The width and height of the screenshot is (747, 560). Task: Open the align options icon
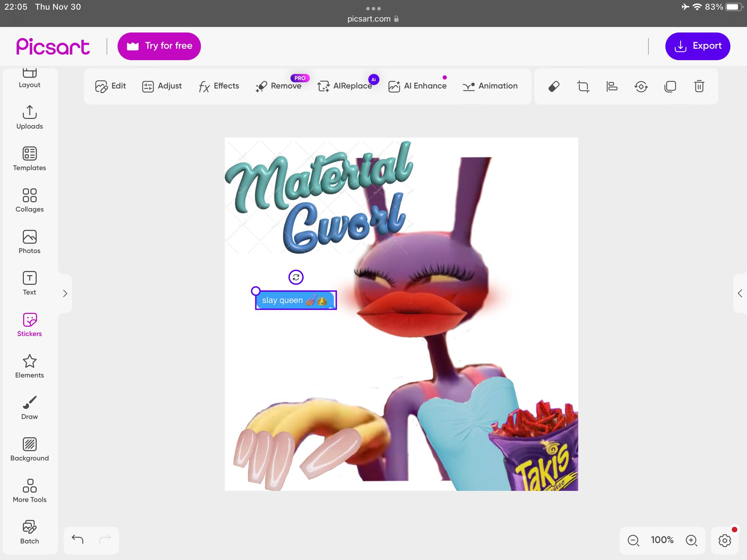[x=612, y=86]
